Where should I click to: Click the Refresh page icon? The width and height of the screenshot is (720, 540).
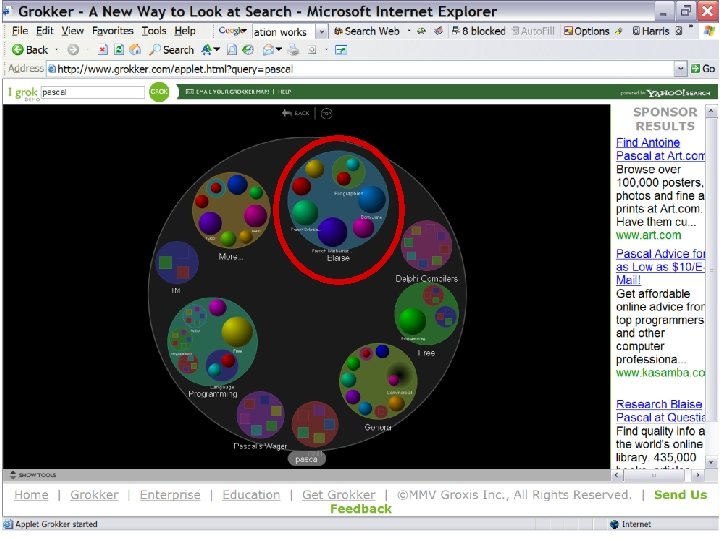pyautogui.click(x=119, y=50)
